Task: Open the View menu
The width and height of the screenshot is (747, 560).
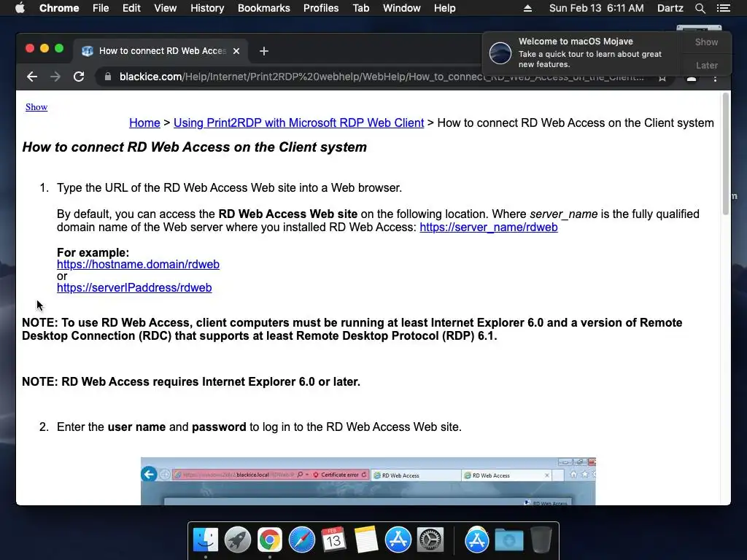Action: click(x=166, y=8)
